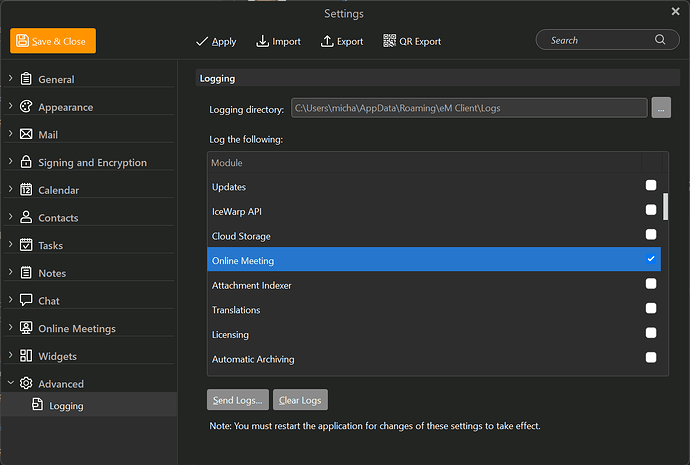The image size is (690, 465).
Task: Click the Apply label in the toolbar
Action: coord(224,42)
